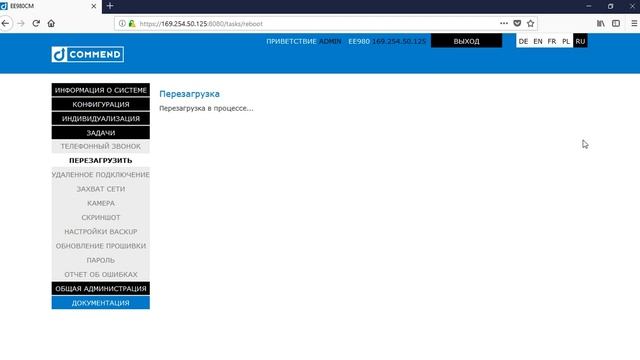Reload the page with the refresh icon
Screen dimensions: 640x360
(36, 23)
